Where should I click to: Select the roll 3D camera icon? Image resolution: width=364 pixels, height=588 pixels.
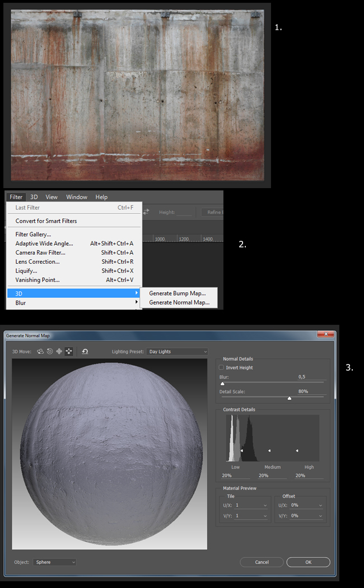[50, 352]
